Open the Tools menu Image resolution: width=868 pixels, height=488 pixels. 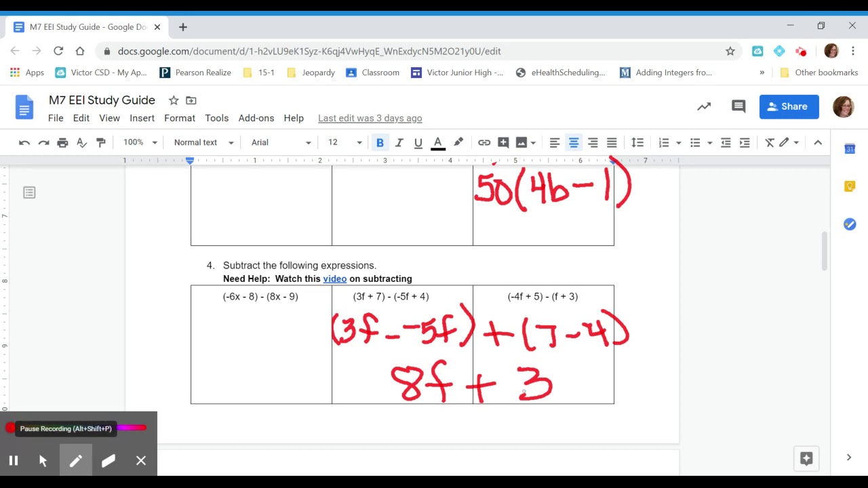click(217, 118)
